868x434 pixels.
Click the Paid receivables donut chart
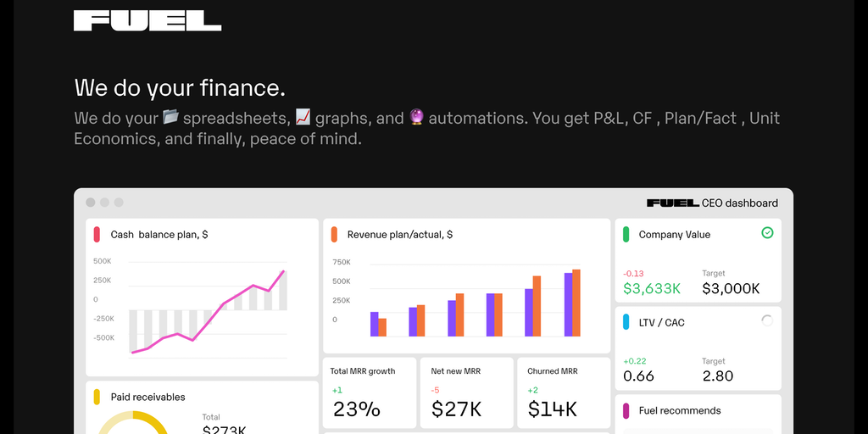(131, 421)
